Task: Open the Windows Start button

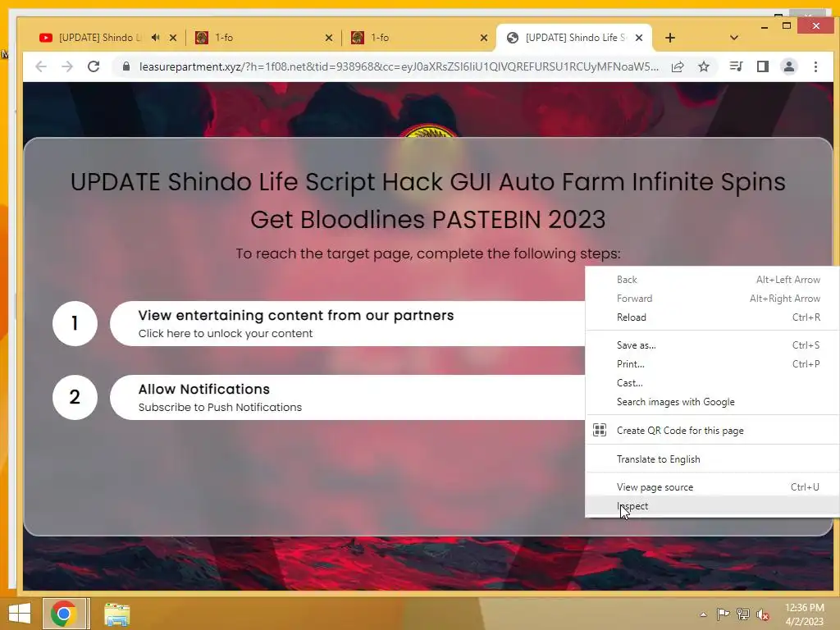Action: 20,614
